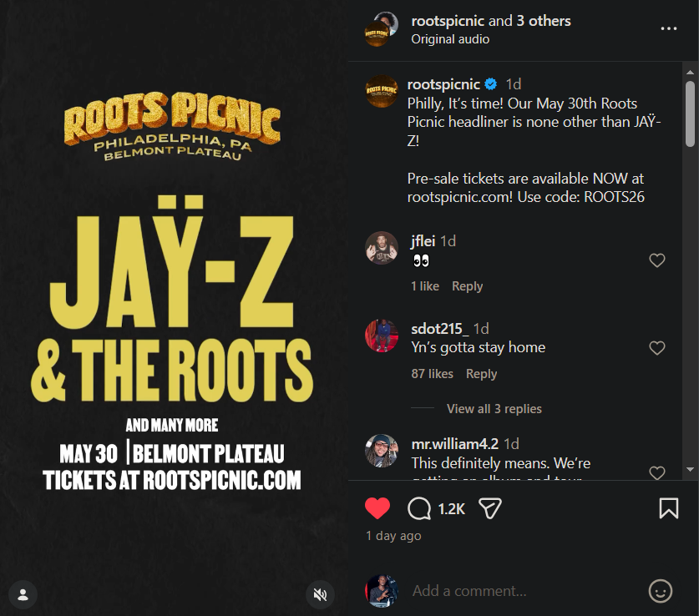This screenshot has height=616, width=699.
Task: Open the three-dot more options menu
Action: pos(669,28)
